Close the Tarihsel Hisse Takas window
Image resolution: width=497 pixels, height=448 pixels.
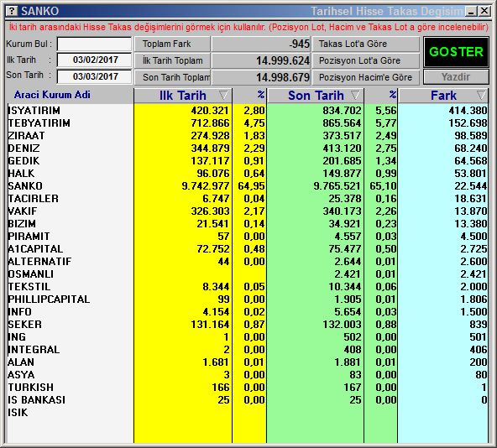pos(484,12)
